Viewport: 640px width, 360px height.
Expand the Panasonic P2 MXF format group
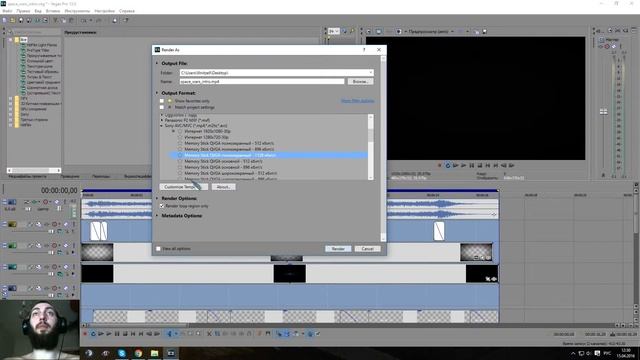(162, 120)
